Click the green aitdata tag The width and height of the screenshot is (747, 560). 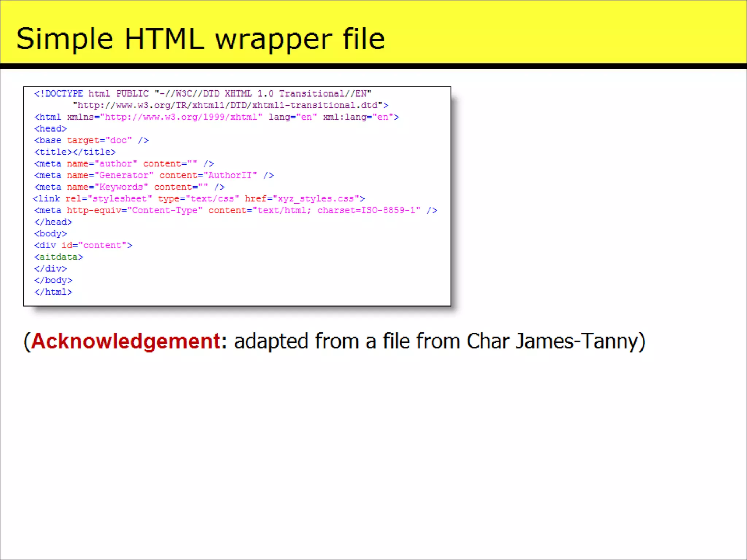tap(59, 257)
